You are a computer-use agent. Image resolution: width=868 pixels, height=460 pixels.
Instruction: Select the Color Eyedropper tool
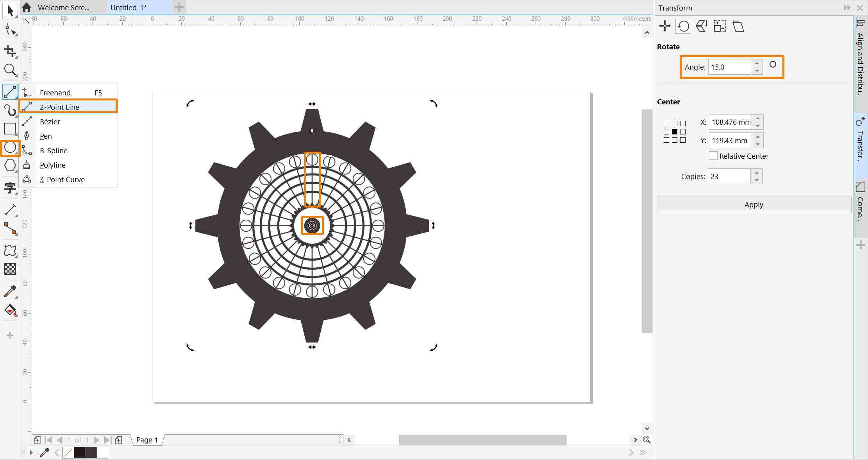(10, 291)
